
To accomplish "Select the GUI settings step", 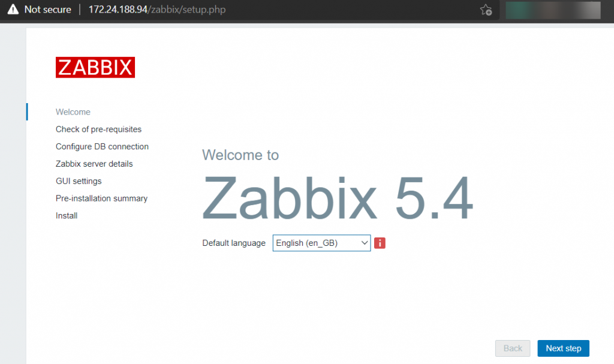I will tap(79, 181).
